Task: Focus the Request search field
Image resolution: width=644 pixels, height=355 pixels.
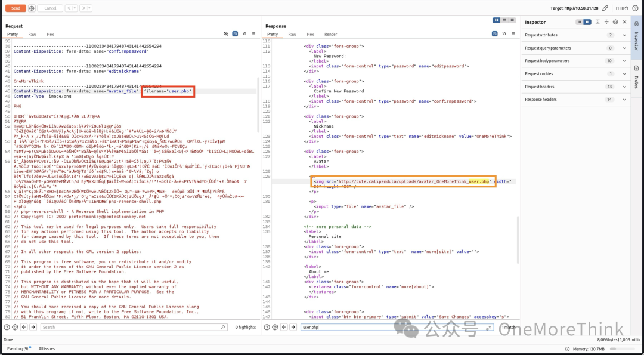Action: pos(134,327)
